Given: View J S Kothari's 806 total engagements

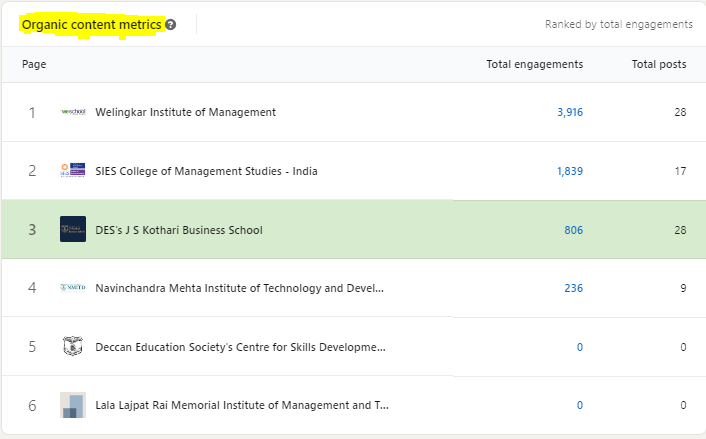Looking at the screenshot, I should [x=574, y=230].
